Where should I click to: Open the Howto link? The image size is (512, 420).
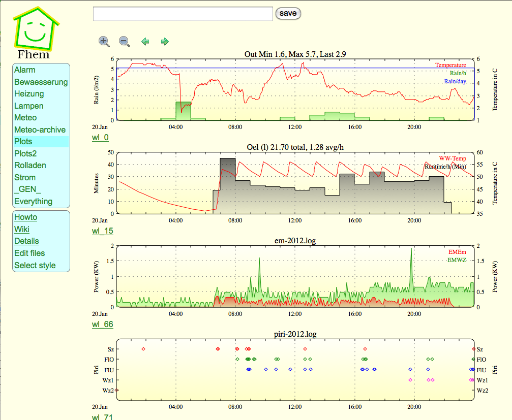pyautogui.click(x=25, y=217)
